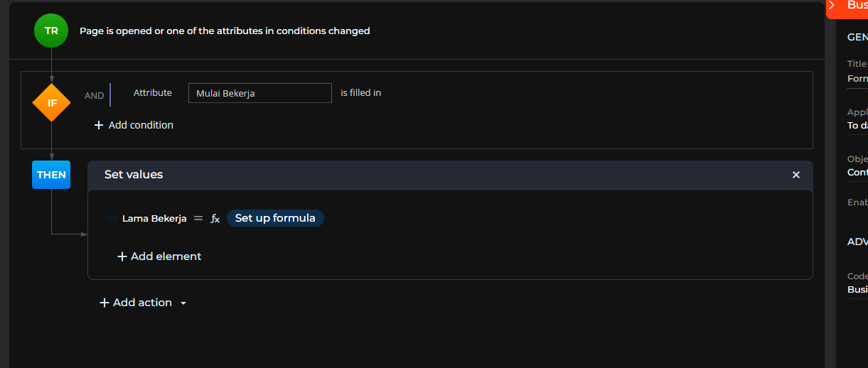
Task: Select the orange IF diamond node
Action: (x=51, y=102)
